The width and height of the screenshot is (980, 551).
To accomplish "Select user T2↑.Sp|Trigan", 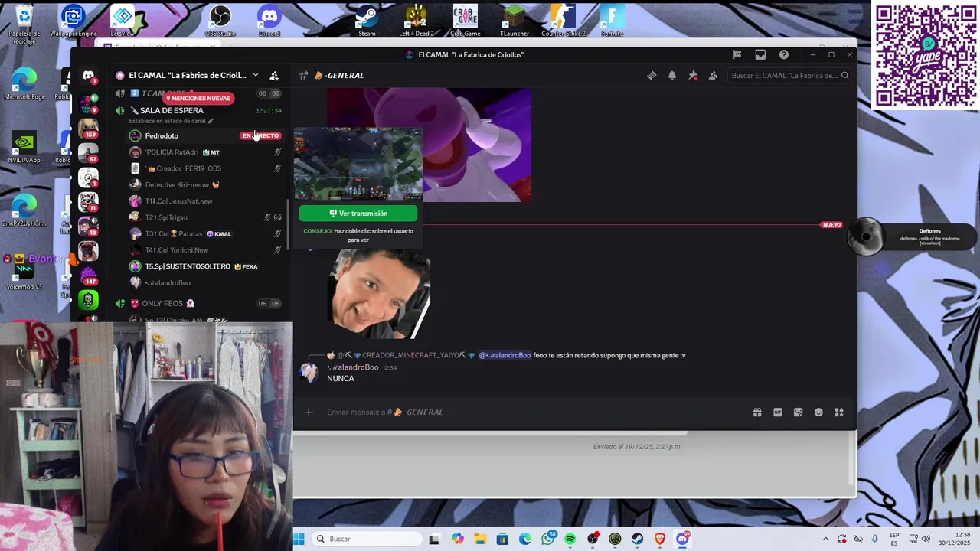I will (x=166, y=217).
